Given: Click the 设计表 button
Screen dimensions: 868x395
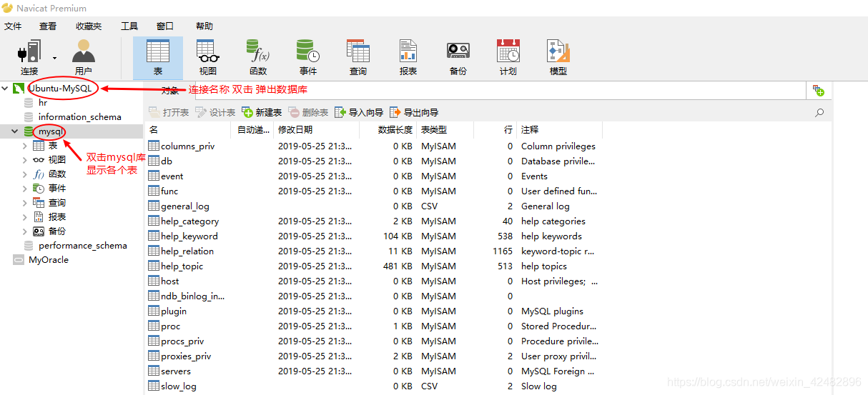Looking at the screenshot, I should pos(215,113).
